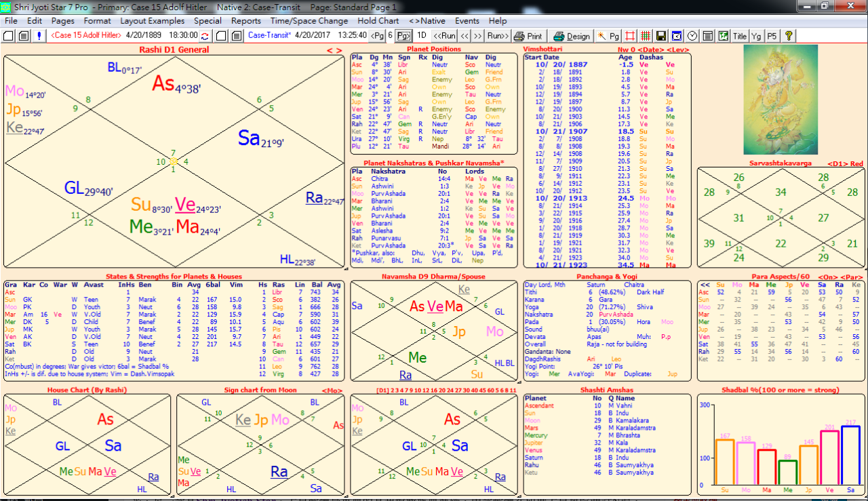This screenshot has height=501, width=868.
Task: Open the Reports menu
Action: (246, 21)
